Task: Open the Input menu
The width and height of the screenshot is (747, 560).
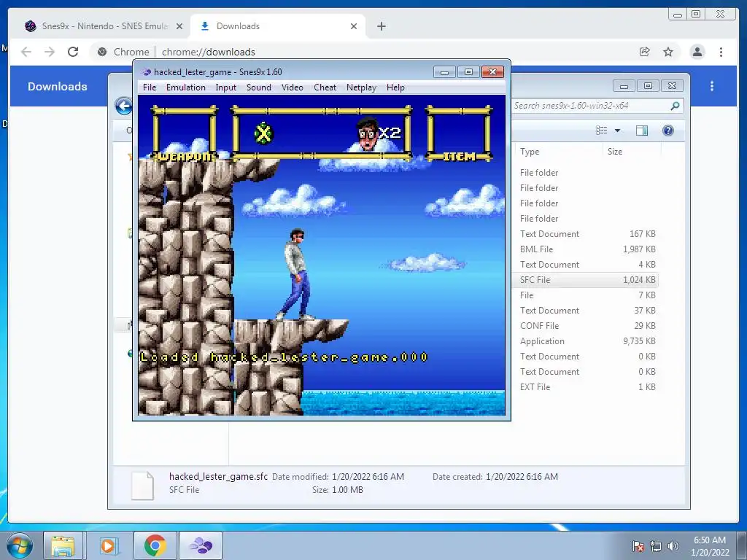Action: coord(225,87)
